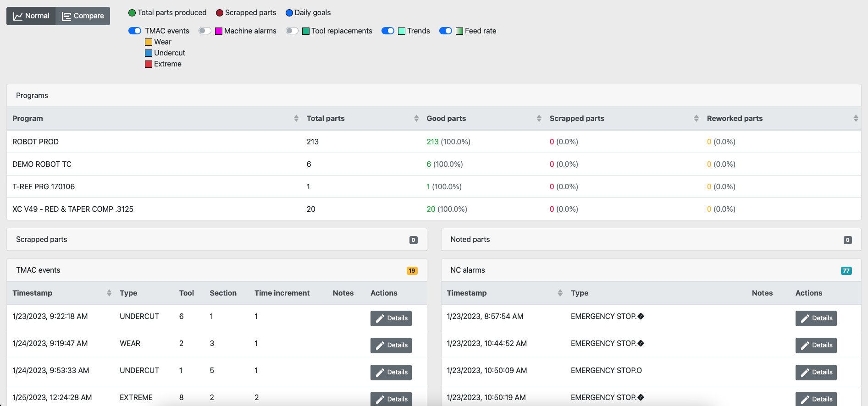Open Details for 9:53:33 AM UNDERCUT event
The width and height of the screenshot is (868, 406).
pos(391,373)
